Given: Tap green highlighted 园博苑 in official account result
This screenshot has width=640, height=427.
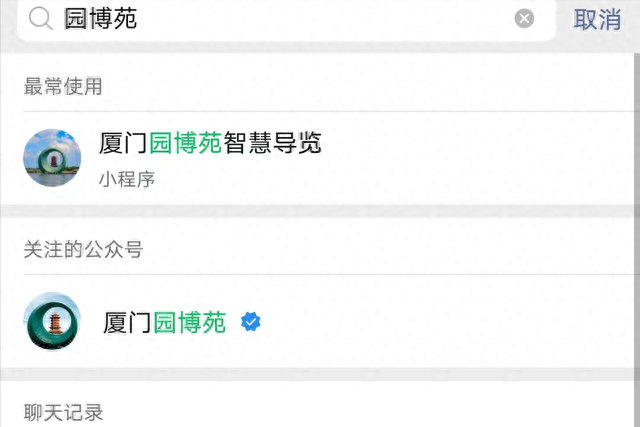Looking at the screenshot, I should (189, 322).
